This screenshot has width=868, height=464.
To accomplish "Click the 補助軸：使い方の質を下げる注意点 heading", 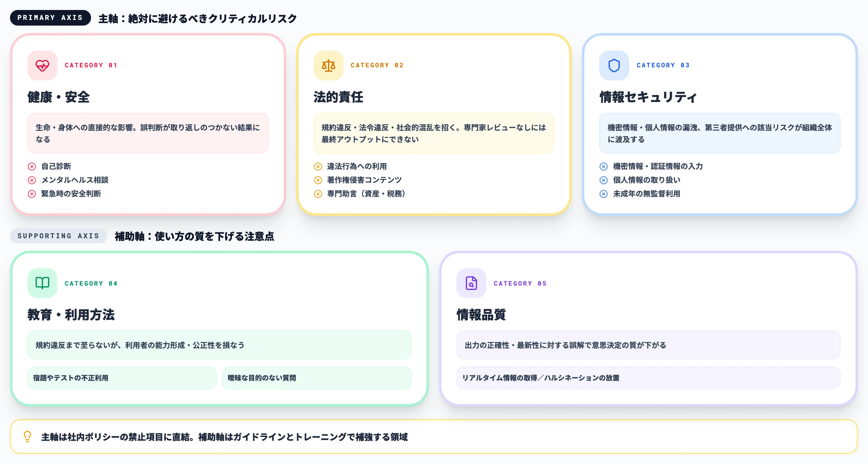I will [195, 236].
